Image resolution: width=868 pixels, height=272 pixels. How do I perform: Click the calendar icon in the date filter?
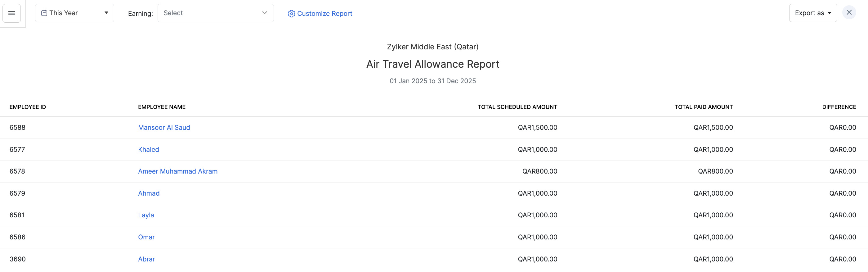(x=43, y=12)
